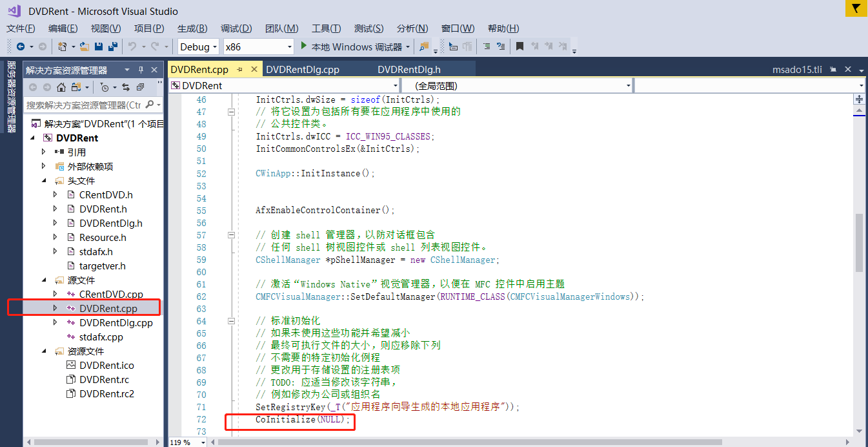Open the 文件(F) menu

point(21,28)
